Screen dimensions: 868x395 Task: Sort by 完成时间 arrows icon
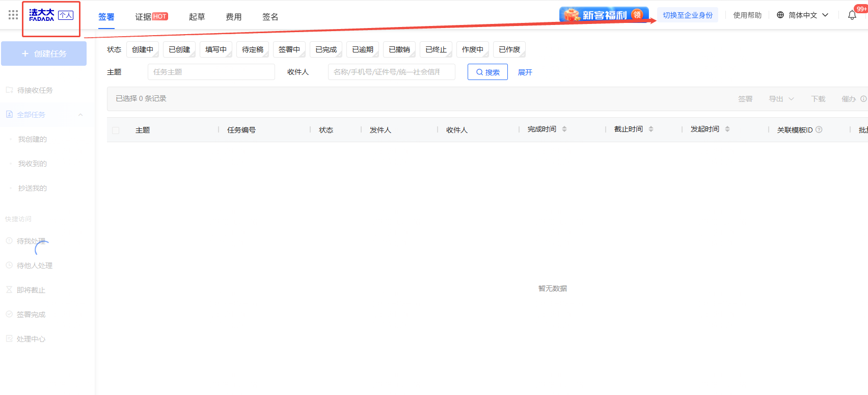564,129
